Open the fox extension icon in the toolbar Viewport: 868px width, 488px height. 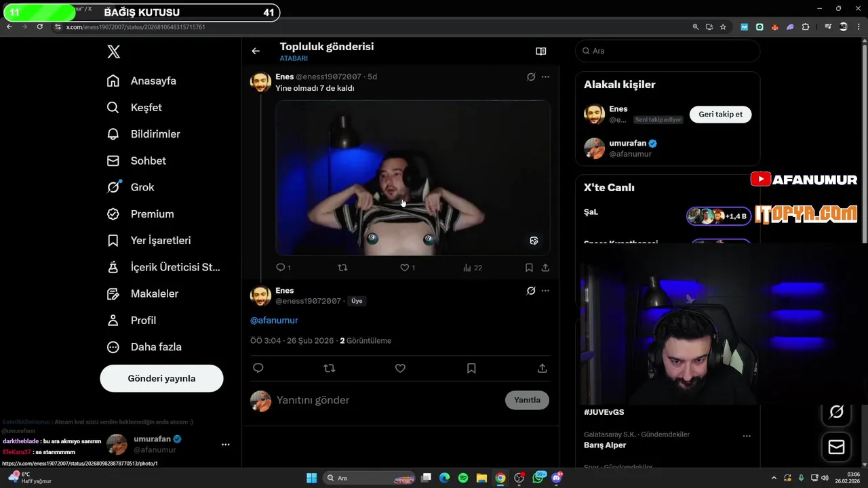[774, 27]
